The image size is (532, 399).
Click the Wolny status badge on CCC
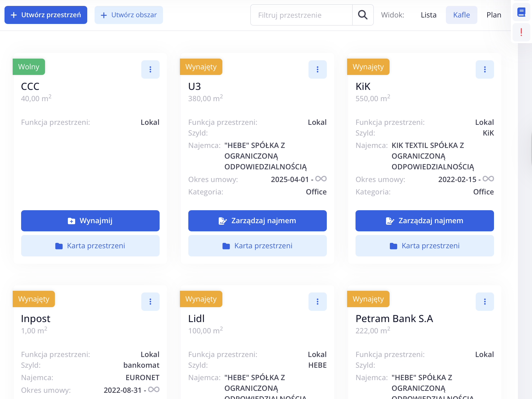point(29,67)
